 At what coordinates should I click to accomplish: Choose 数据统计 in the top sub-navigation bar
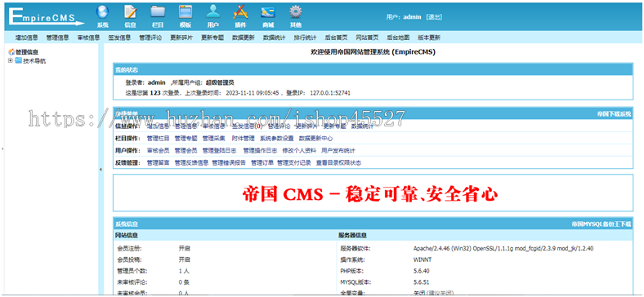pyautogui.click(x=274, y=38)
